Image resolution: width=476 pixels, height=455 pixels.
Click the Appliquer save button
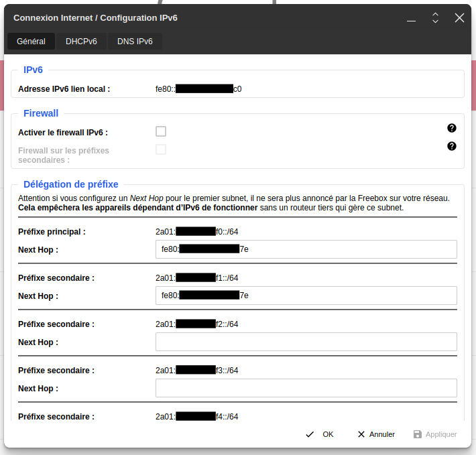click(x=435, y=434)
